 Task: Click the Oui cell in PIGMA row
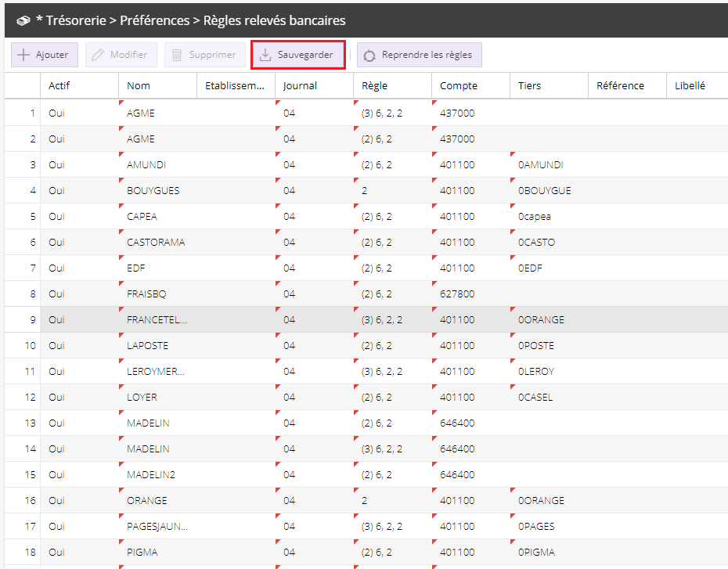pyautogui.click(x=79, y=553)
